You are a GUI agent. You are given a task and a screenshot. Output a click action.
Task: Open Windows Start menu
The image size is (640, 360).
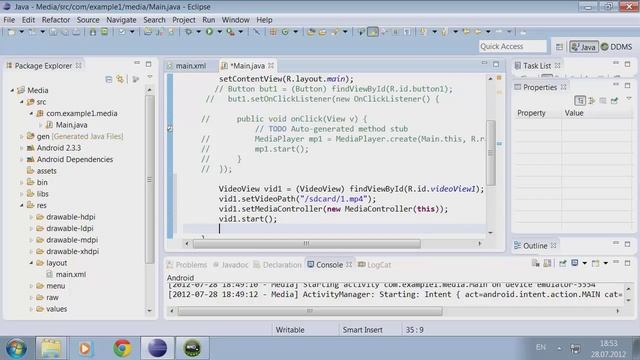16,348
